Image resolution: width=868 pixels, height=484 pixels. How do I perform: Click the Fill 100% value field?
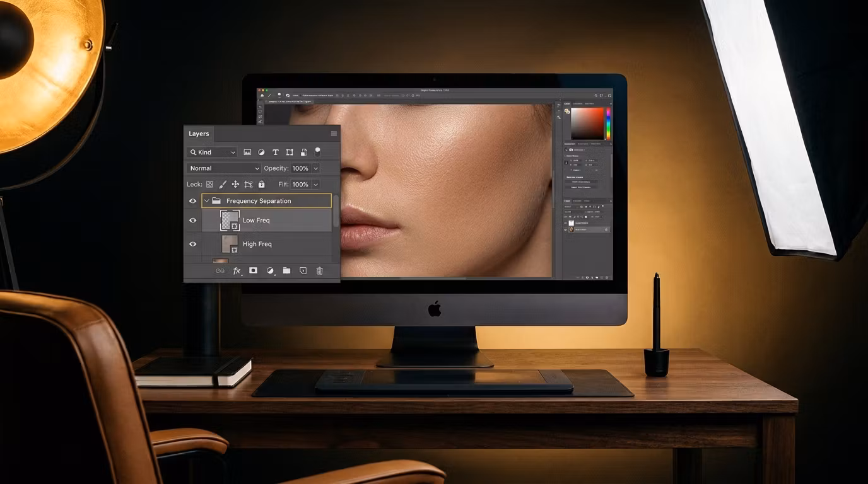coord(300,185)
